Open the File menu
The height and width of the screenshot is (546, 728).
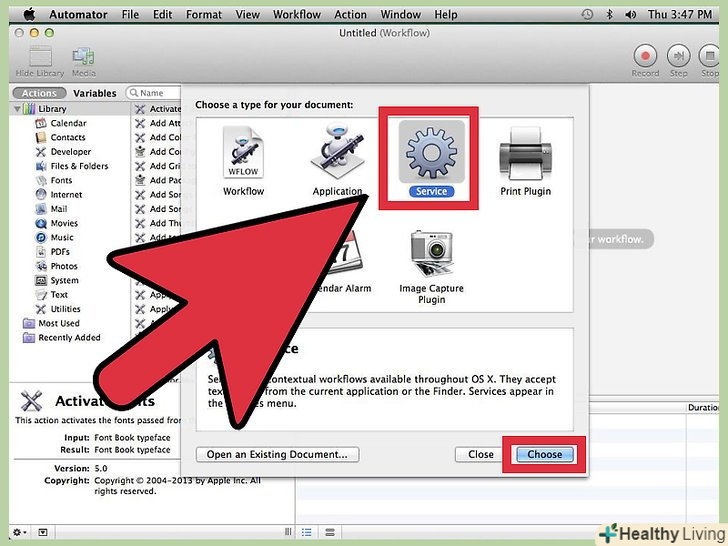click(x=130, y=15)
